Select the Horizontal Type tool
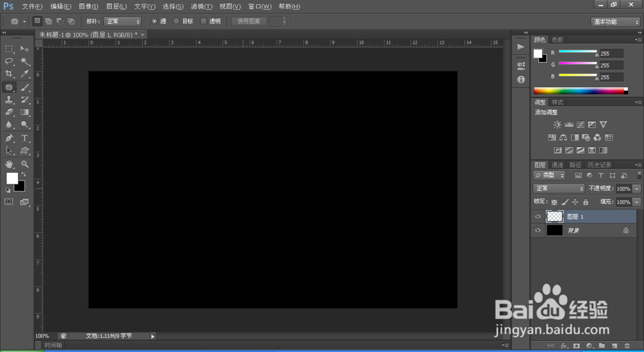Screen dimensions: 644x352 pyautogui.click(x=24, y=138)
